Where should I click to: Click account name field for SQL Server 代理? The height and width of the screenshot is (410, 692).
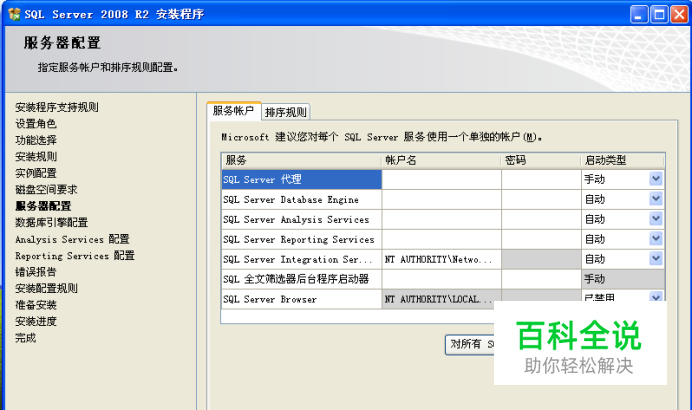click(442, 179)
